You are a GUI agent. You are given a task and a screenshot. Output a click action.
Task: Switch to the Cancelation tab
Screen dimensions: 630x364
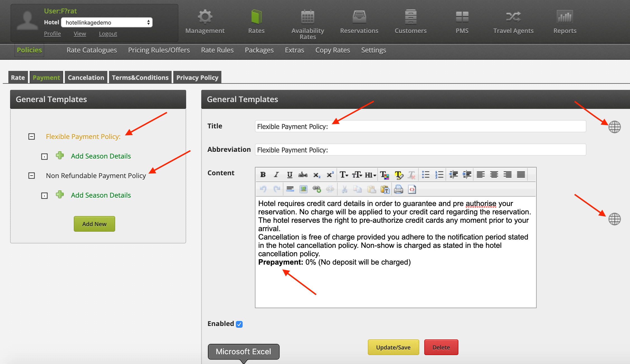pyautogui.click(x=86, y=78)
